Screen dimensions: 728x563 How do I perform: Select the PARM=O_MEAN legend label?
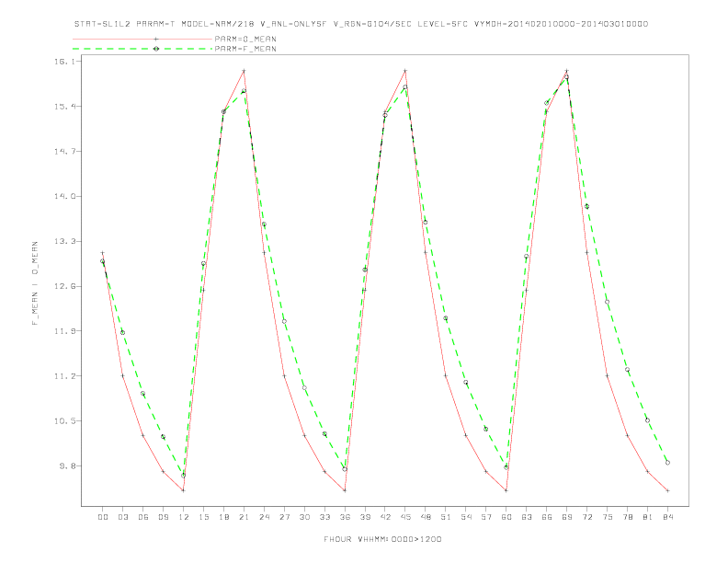[x=245, y=39]
